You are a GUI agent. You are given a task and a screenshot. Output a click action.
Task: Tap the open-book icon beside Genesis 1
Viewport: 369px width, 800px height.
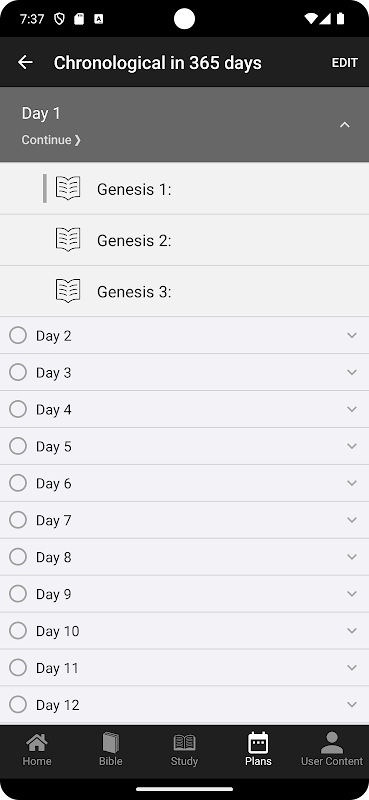click(x=68, y=188)
